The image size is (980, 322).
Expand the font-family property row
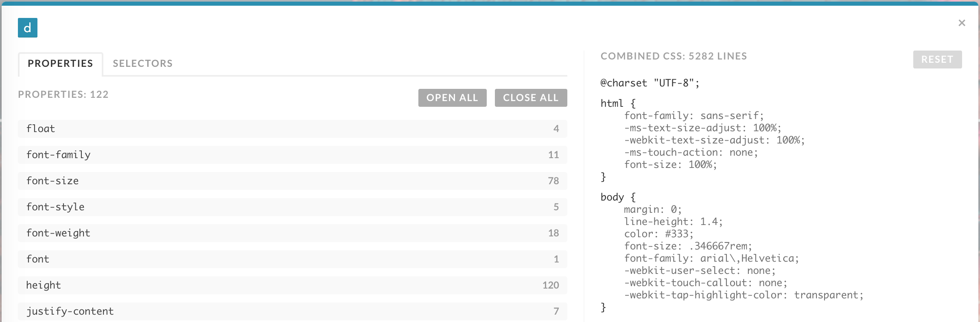coord(292,155)
